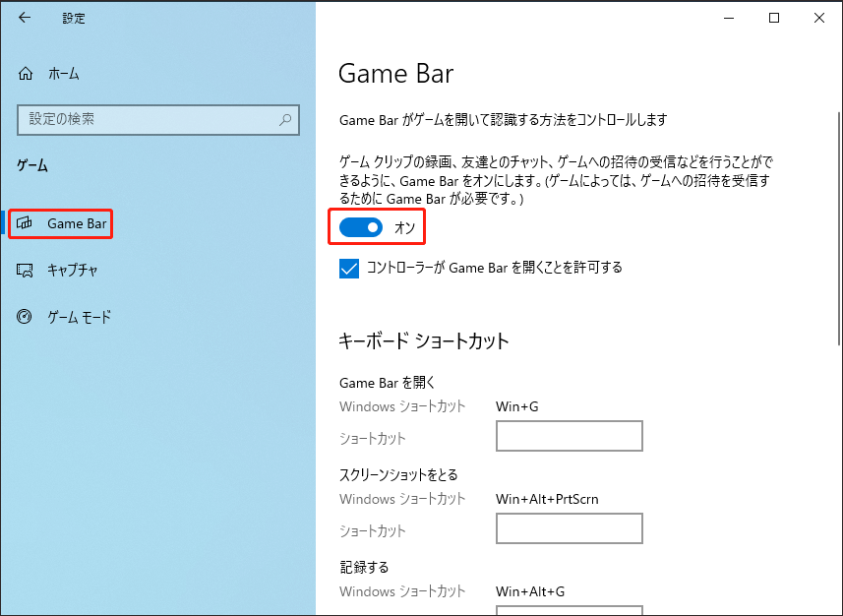Click the back arrow icon
The width and height of the screenshot is (843, 616).
(x=25, y=18)
